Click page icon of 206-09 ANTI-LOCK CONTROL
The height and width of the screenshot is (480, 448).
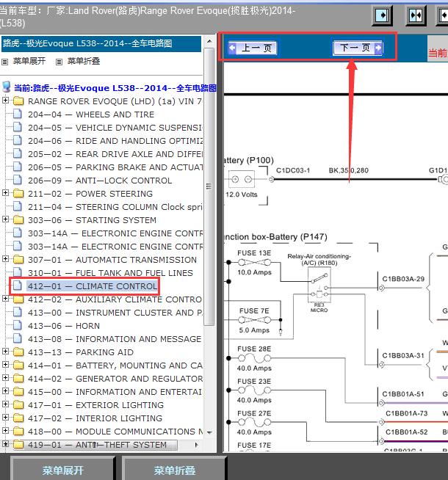click(18, 180)
